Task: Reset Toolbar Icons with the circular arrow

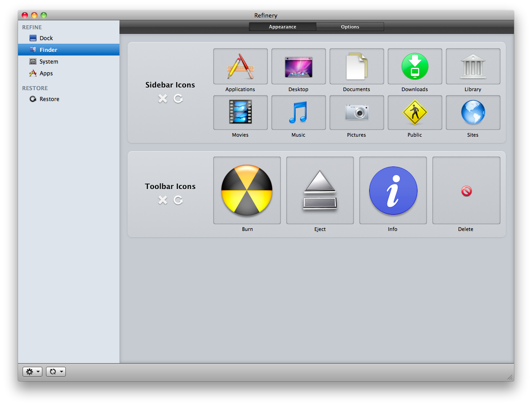Action: (178, 200)
